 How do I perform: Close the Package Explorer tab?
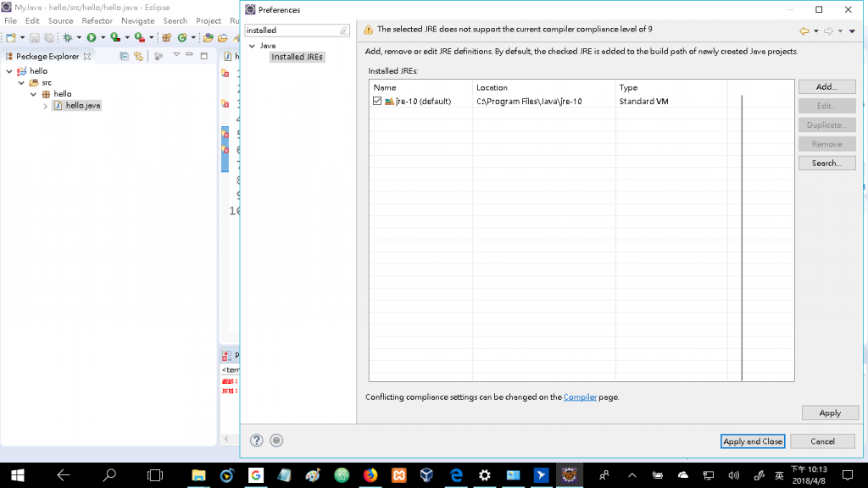(x=87, y=57)
